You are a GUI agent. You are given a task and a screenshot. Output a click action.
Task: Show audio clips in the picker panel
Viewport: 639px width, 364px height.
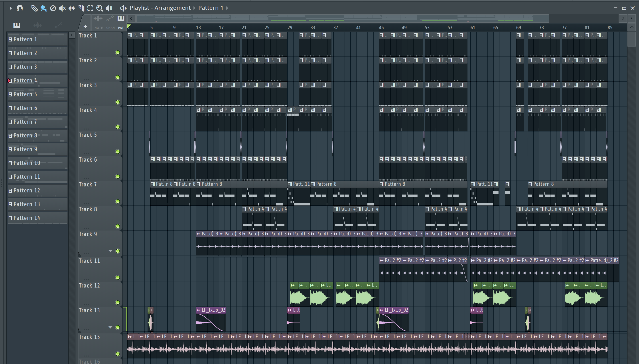(x=37, y=25)
